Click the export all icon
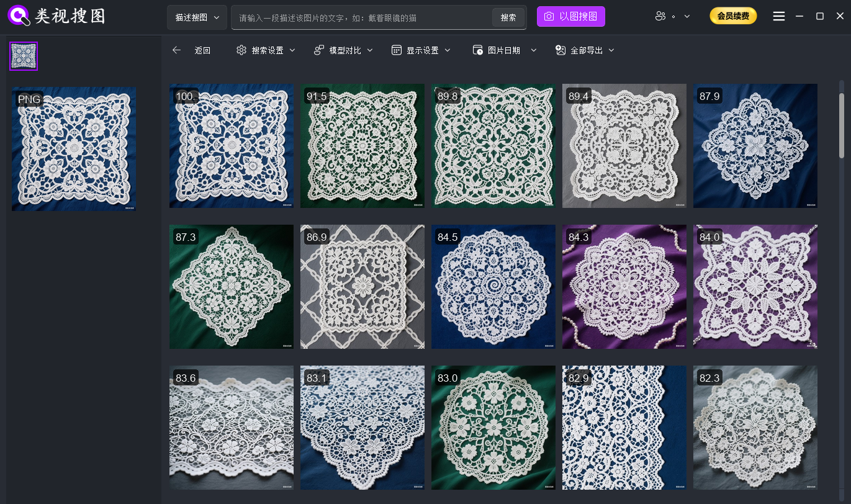Viewport: 851px width, 504px height. [x=561, y=50]
